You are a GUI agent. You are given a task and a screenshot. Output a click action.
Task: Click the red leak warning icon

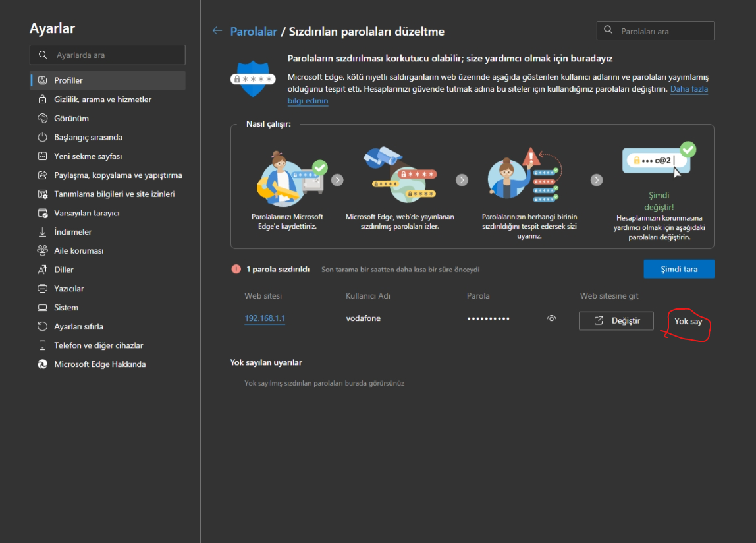click(x=236, y=270)
